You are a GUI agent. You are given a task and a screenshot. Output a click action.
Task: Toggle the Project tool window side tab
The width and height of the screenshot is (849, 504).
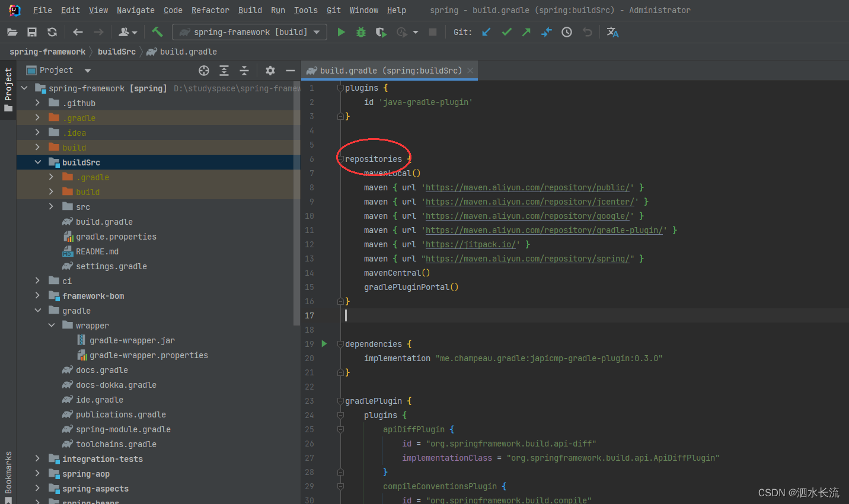[x=8, y=89]
